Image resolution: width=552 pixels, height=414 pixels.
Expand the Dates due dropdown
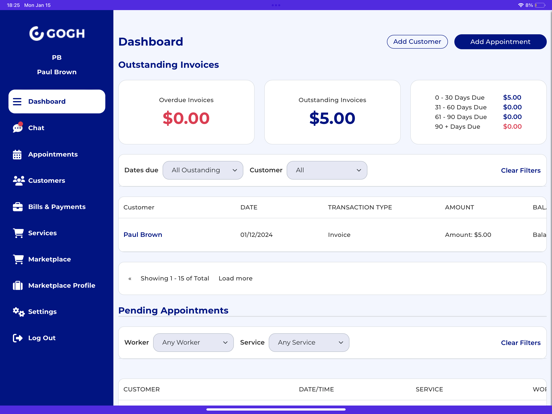(203, 170)
